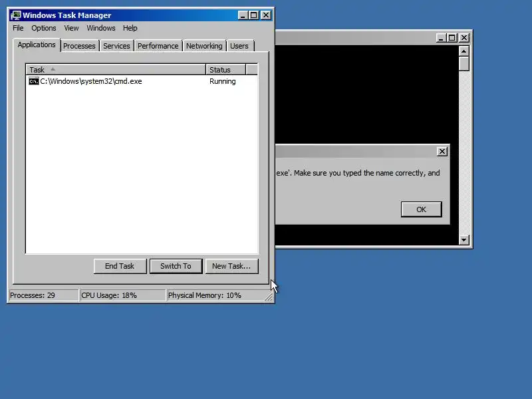Screen dimensions: 532x399
Task: Open the Help menu
Action: point(130,28)
